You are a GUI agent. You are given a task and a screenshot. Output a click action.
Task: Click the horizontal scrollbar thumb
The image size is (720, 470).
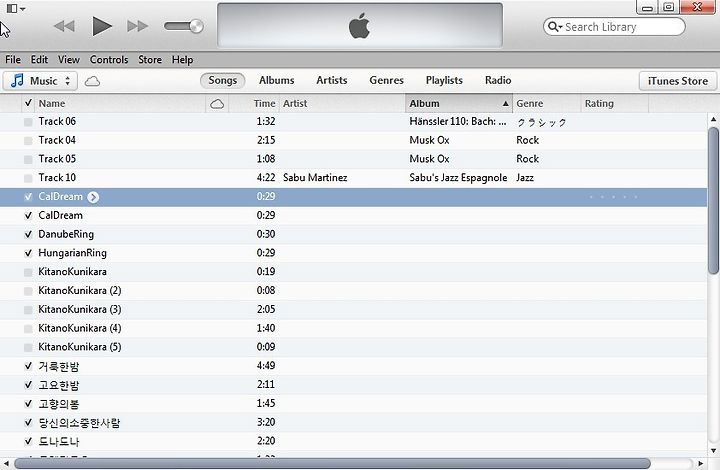click(332, 464)
